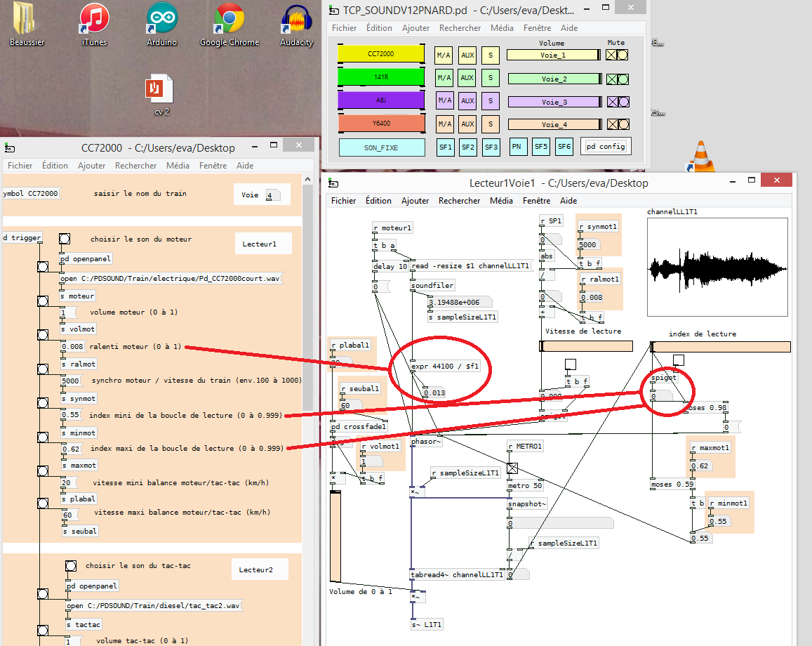Launch Google Chrome from the desktop
This screenshot has height=646, width=812.
[229, 25]
